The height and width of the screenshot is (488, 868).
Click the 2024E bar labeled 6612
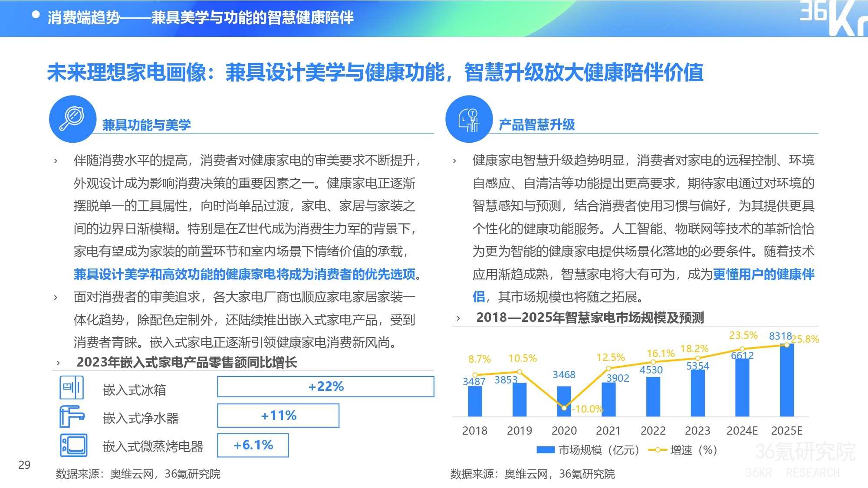[742, 387]
